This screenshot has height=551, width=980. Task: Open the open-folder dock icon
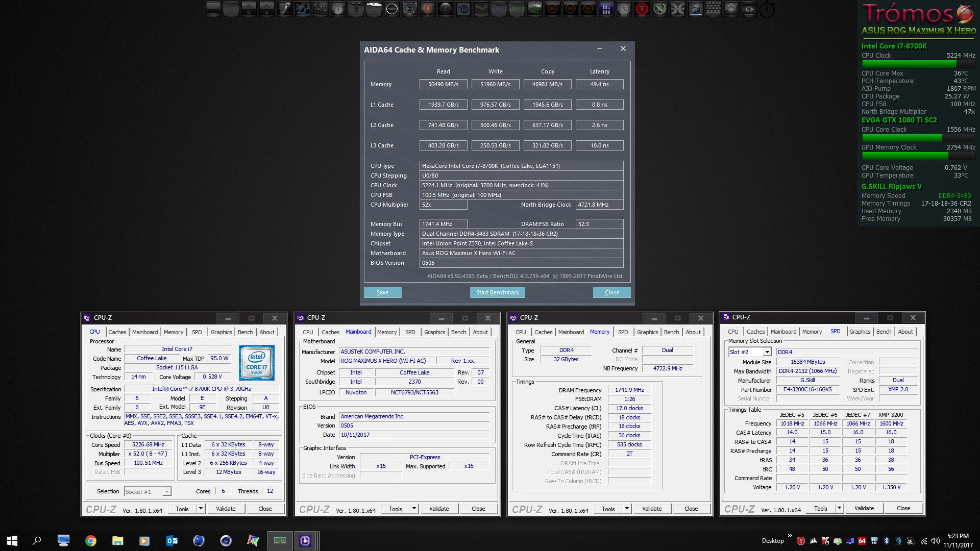374,9
